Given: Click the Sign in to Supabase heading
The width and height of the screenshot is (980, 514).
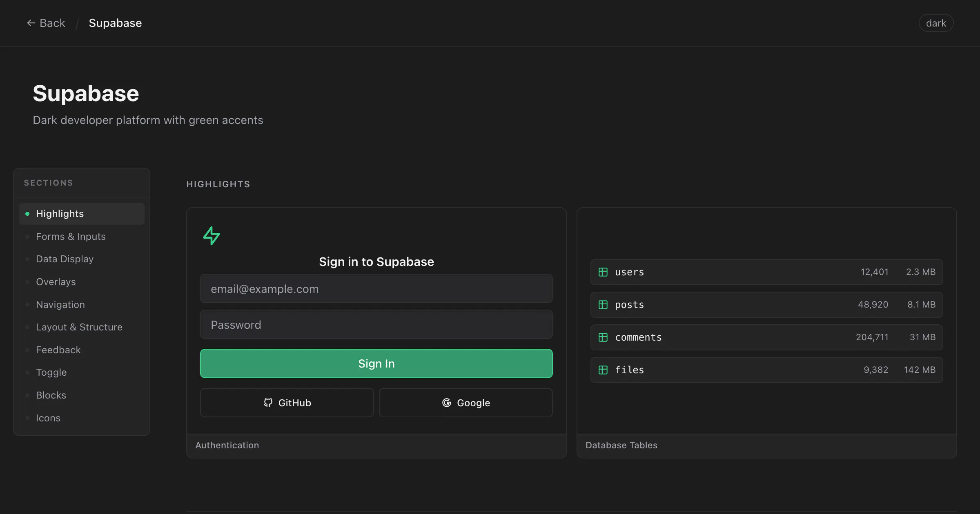Looking at the screenshot, I should point(376,262).
